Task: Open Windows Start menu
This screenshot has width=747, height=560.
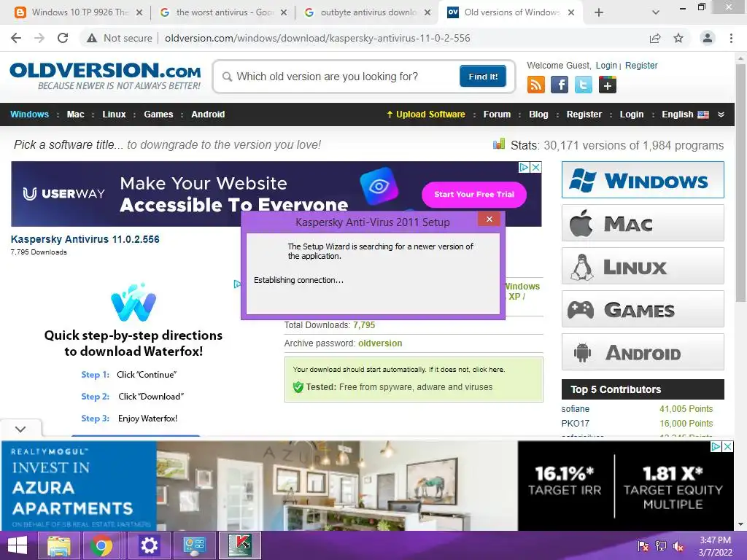Action: [18, 545]
